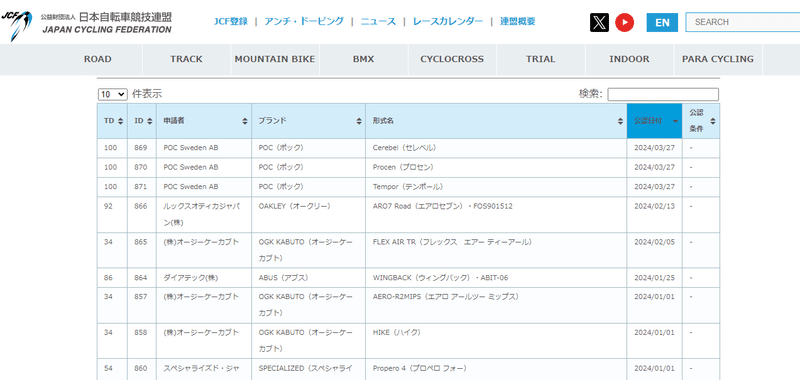Screen dimensions: 800x380
Task: Select the FLEX AIR TR model cell
Action: coord(496,250)
